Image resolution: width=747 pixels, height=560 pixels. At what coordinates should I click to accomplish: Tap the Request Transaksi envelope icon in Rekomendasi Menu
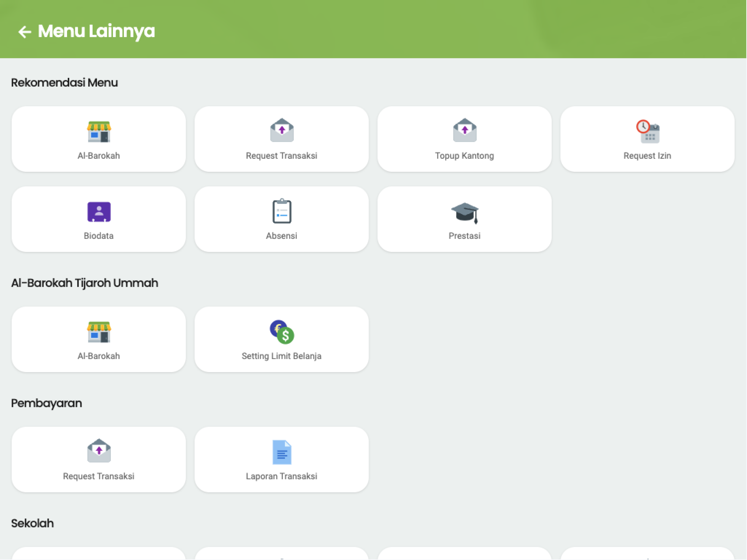point(282,130)
